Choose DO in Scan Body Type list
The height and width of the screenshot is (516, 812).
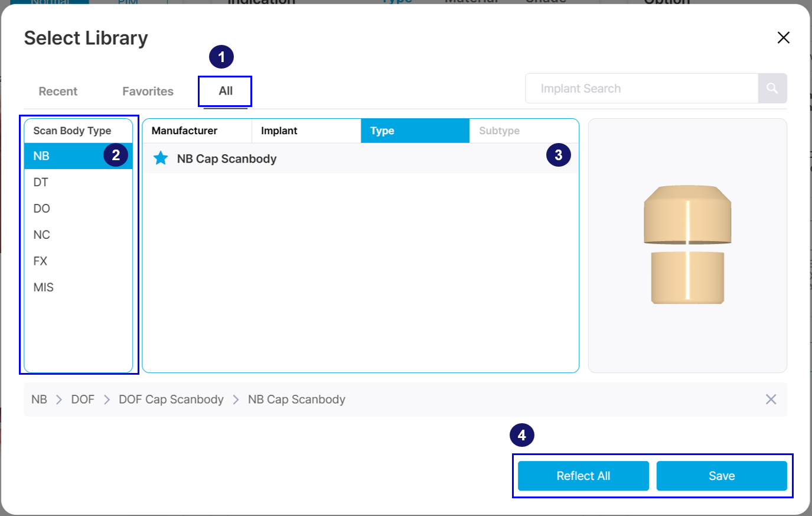(x=79, y=209)
